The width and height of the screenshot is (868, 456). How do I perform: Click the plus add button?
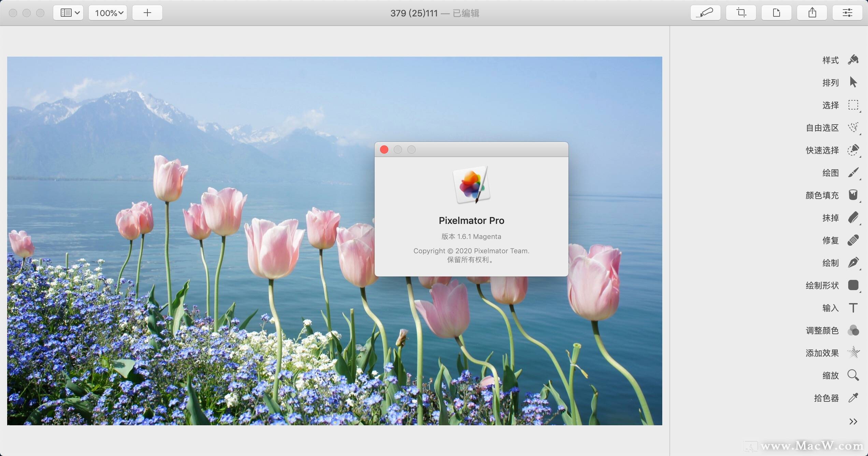[147, 13]
